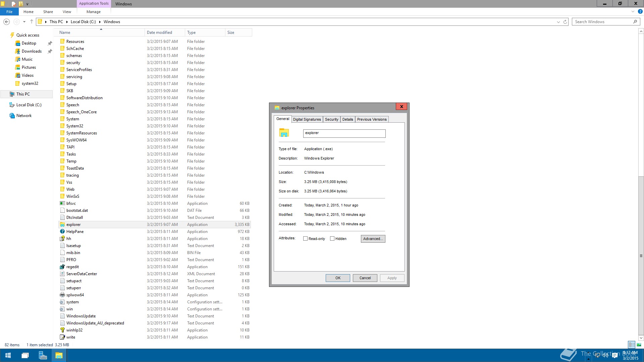The width and height of the screenshot is (644, 362).
Task: Open the regedit application icon
Action: pos(62,267)
